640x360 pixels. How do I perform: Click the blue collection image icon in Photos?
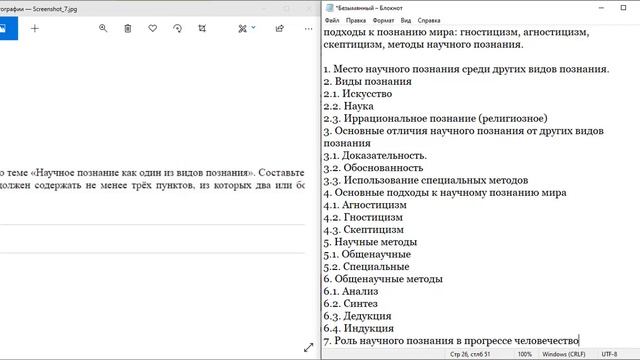(x=3, y=28)
